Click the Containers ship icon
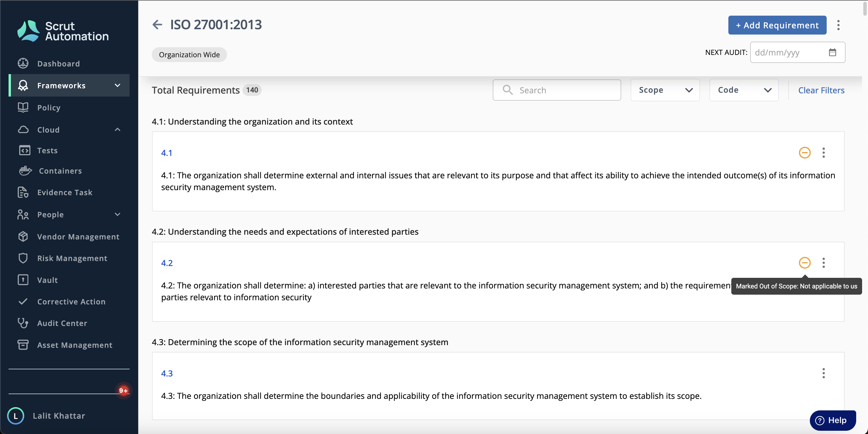868x434 pixels. click(25, 171)
